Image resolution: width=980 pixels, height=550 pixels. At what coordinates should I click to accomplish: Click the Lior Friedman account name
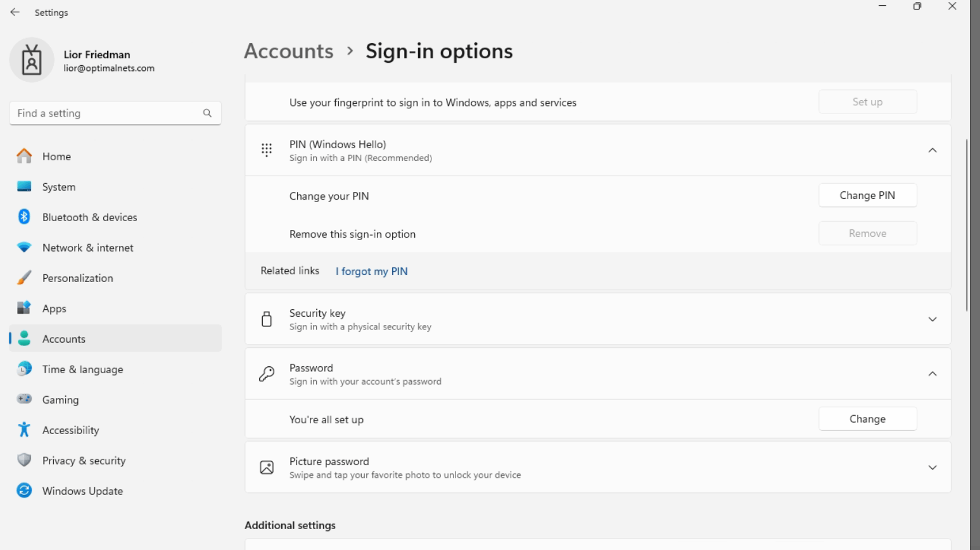tap(97, 54)
